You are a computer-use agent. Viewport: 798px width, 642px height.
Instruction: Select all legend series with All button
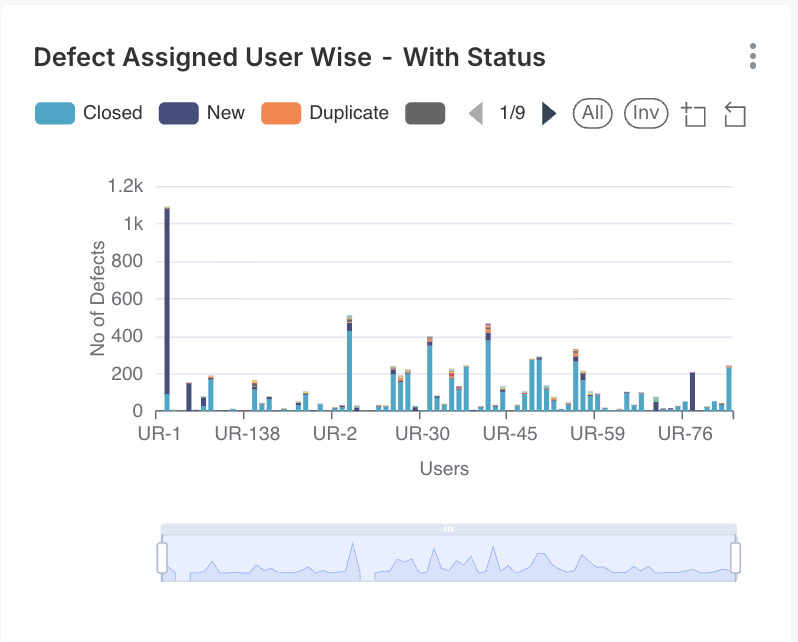tap(592, 113)
